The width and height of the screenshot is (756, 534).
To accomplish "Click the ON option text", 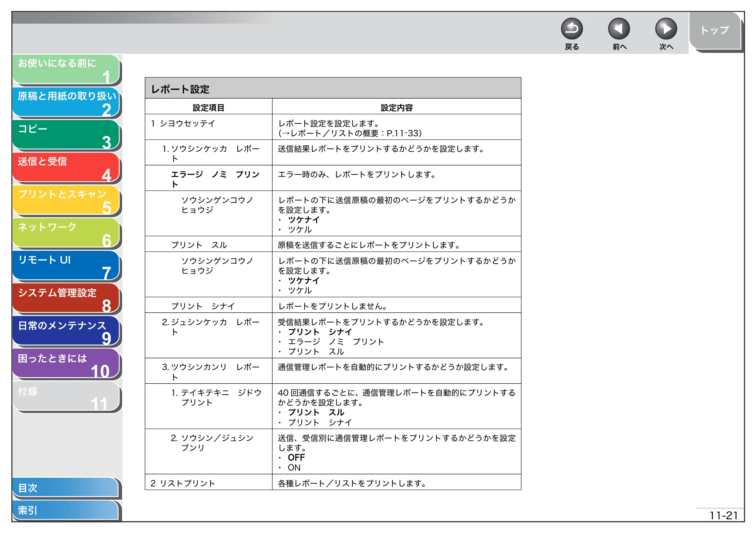I will 294,468.
